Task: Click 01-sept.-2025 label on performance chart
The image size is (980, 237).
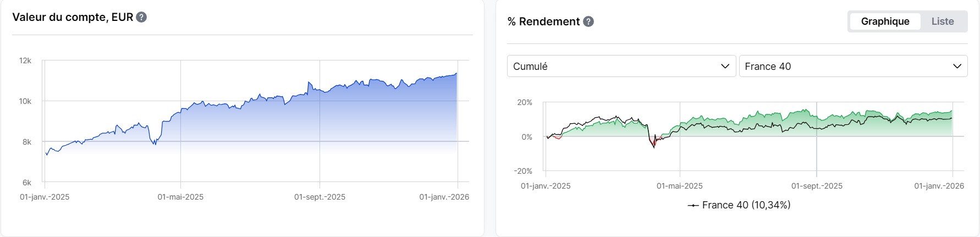Action: [817, 186]
